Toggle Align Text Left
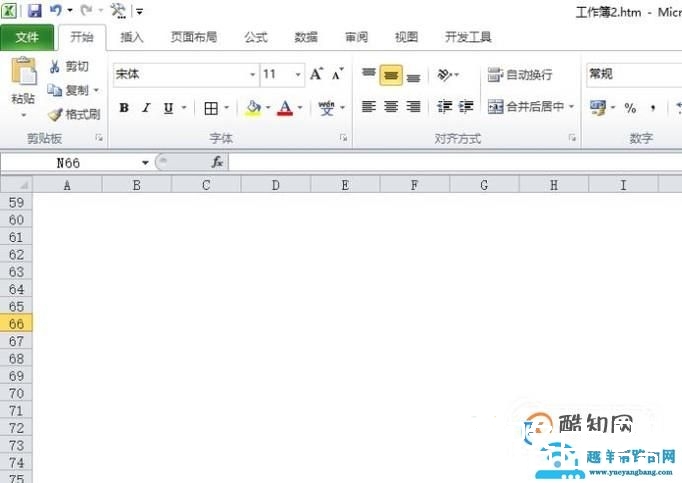Screen dimensions: 682x483 [369, 107]
